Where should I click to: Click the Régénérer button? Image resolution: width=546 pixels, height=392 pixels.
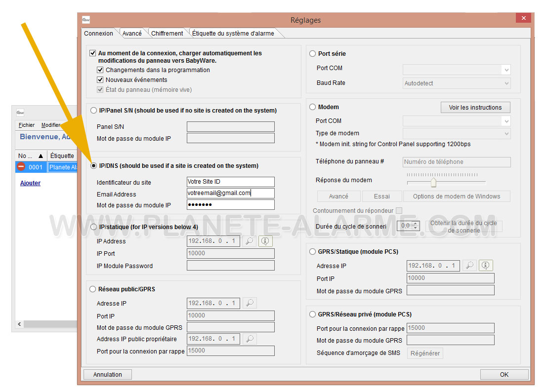coord(425,353)
